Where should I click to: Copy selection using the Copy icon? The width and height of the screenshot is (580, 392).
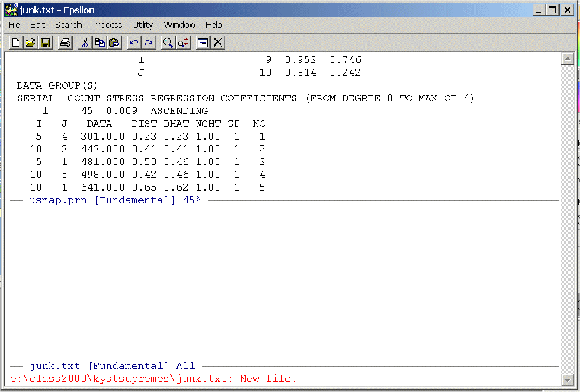click(100, 43)
